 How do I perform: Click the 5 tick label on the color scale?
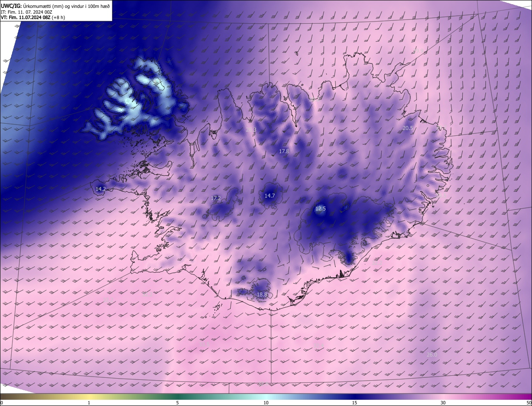[177, 403]
